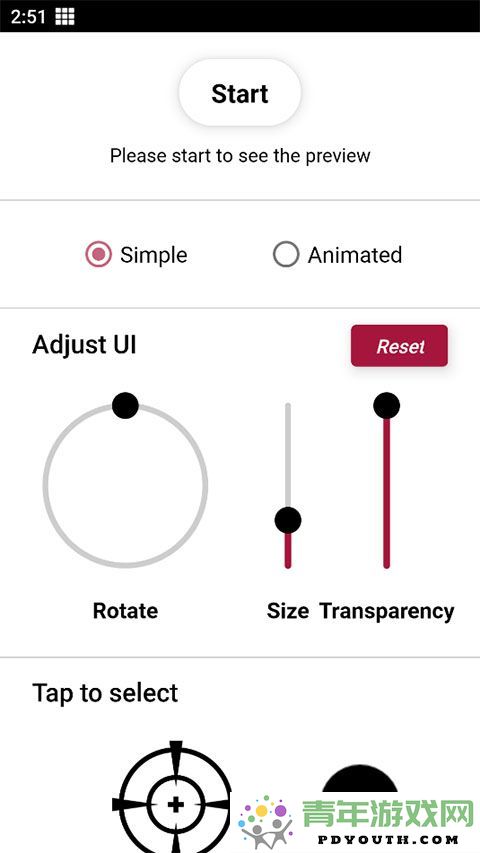This screenshot has height=853, width=480.
Task: Select the Simple radio button
Action: point(98,255)
